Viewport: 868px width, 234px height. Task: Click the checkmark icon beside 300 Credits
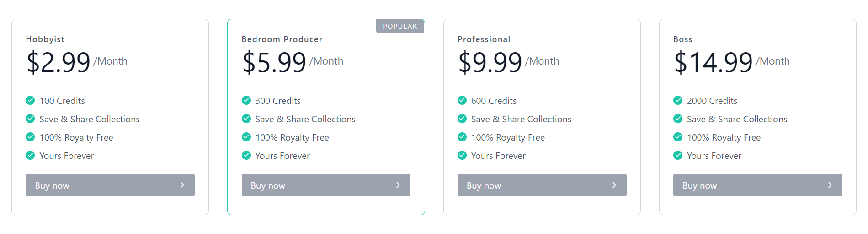click(x=246, y=100)
